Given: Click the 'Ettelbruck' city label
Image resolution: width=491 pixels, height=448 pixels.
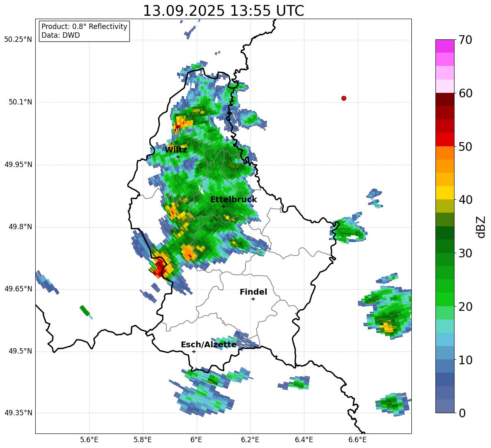Looking at the screenshot, I should pyautogui.click(x=233, y=200).
